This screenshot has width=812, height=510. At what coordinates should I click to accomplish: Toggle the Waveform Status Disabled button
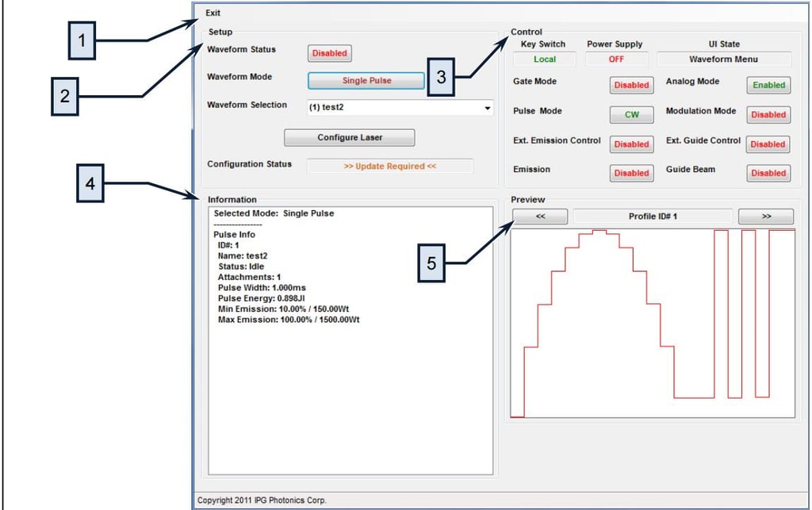tap(329, 53)
